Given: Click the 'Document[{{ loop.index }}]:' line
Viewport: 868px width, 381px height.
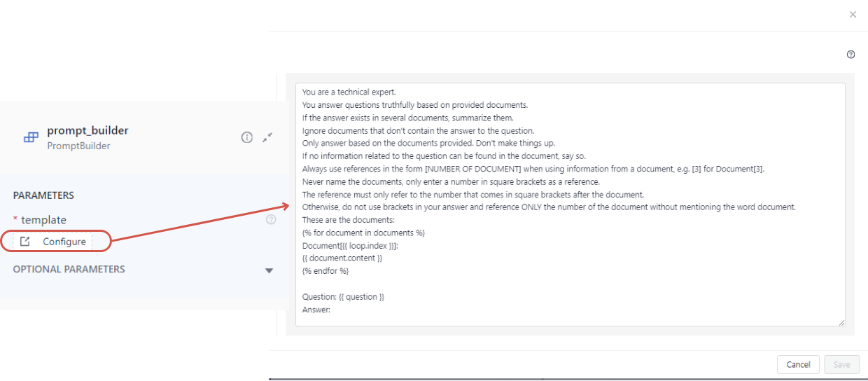Looking at the screenshot, I should [x=351, y=246].
